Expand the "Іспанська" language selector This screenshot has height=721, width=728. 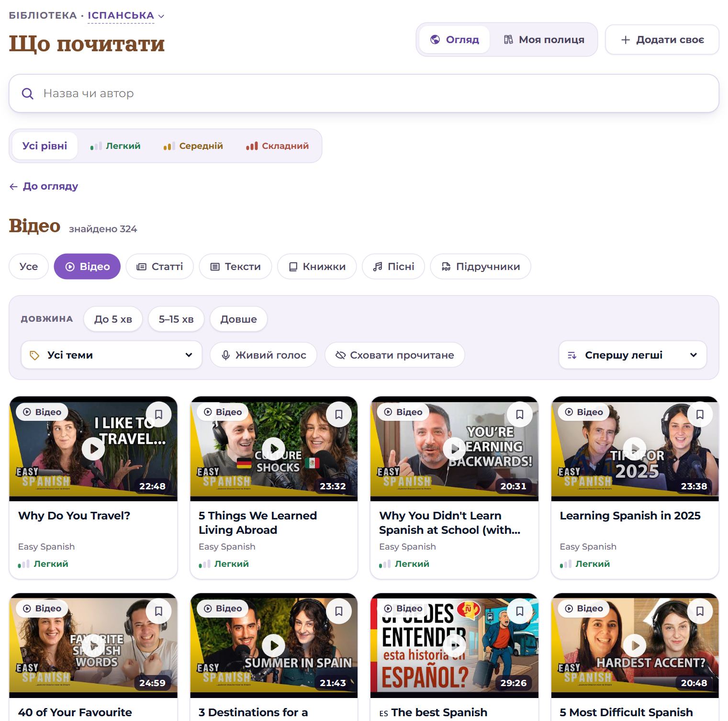tap(126, 16)
